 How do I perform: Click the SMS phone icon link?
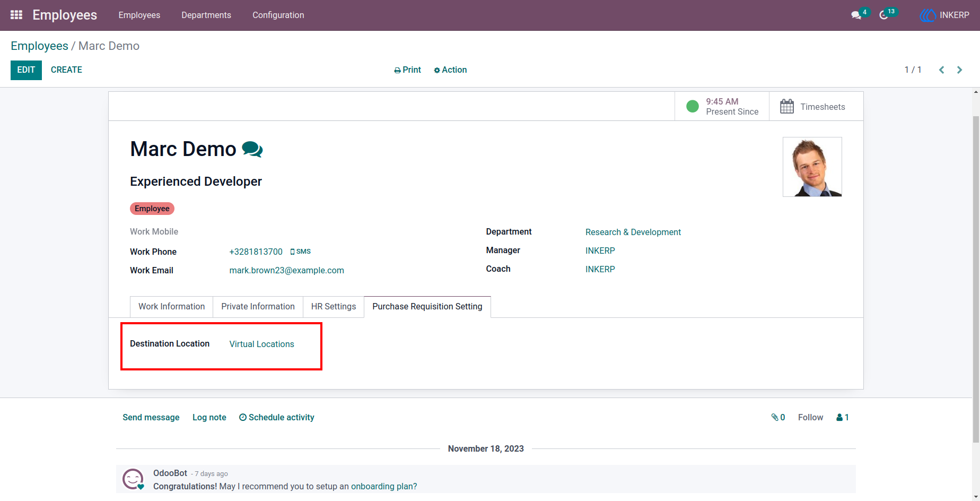pos(300,252)
